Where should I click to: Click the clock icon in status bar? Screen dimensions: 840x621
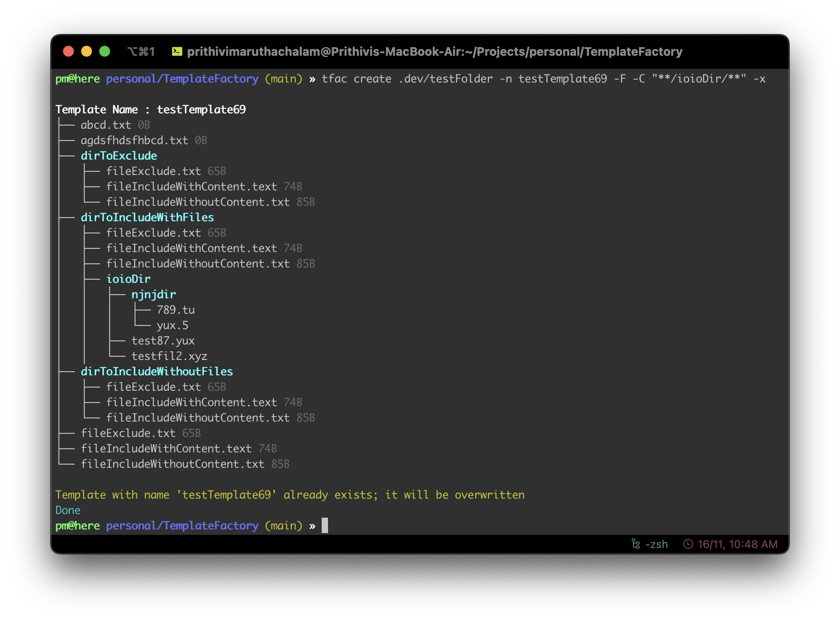pyautogui.click(x=688, y=544)
